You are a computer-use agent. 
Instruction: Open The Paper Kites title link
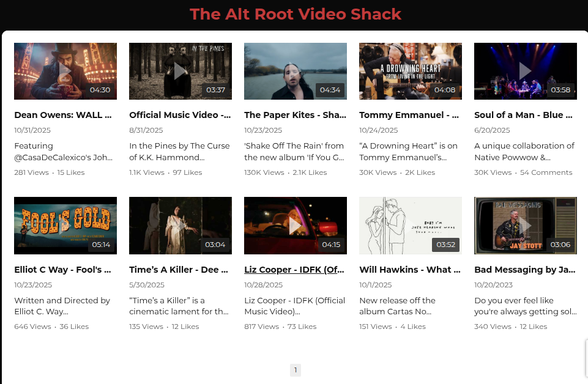point(294,115)
